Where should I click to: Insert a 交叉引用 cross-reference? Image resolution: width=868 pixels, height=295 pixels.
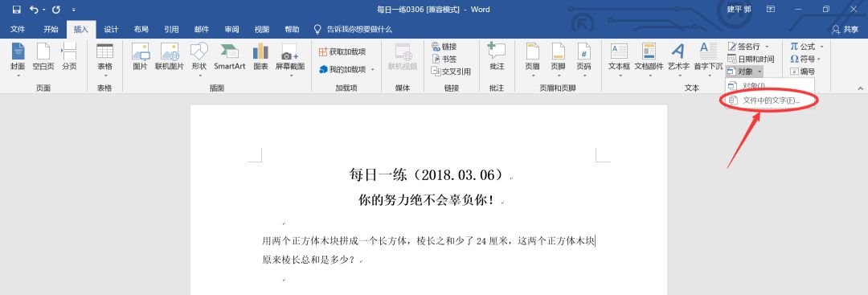(451, 72)
